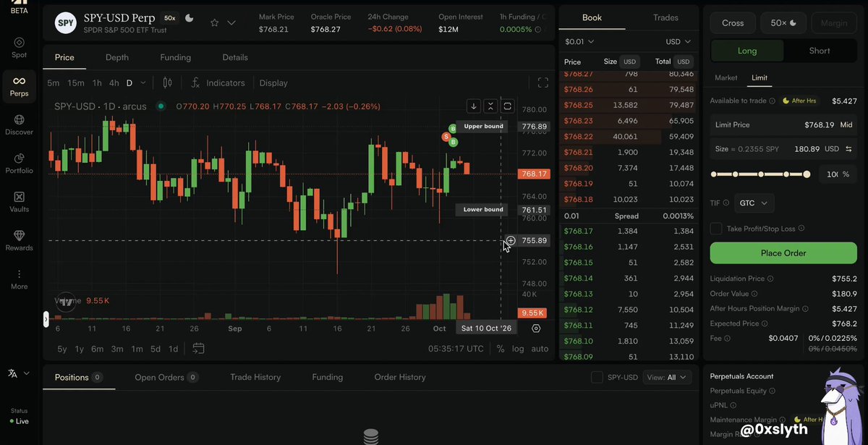
Task: Set limit price to Mid
Action: coord(846,124)
